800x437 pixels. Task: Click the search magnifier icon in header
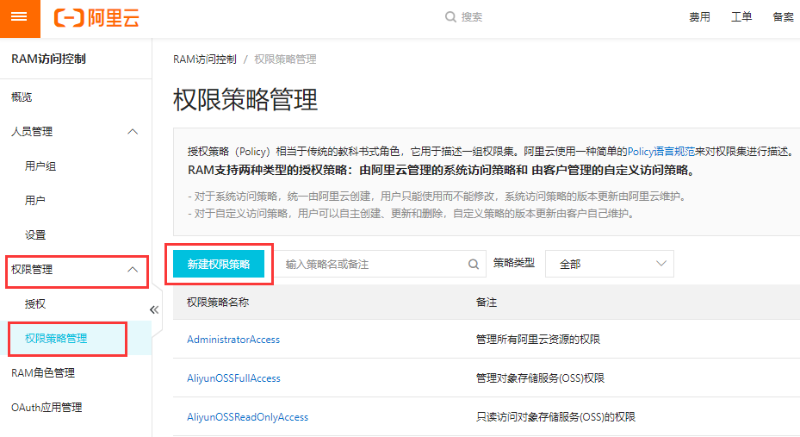450,17
